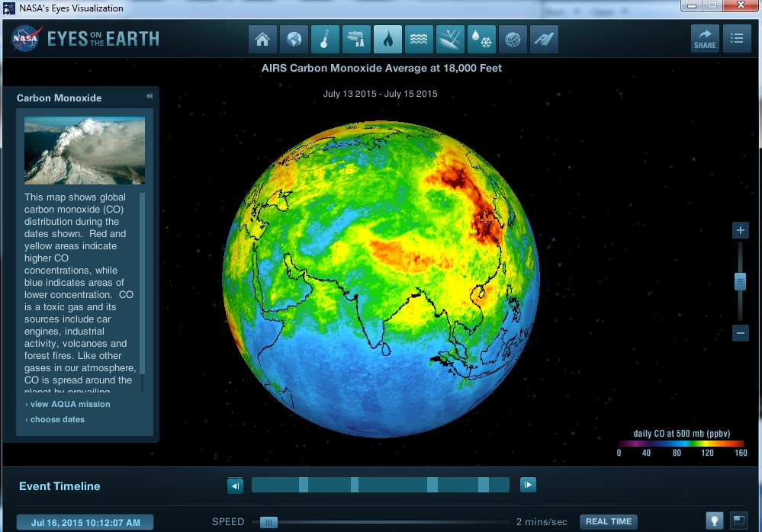Select the water and ice icon
The image size is (762, 532).
coord(481,39)
